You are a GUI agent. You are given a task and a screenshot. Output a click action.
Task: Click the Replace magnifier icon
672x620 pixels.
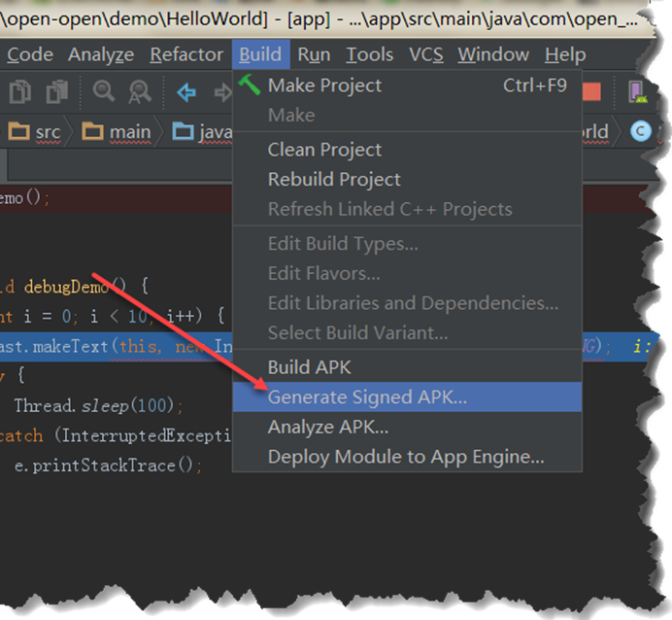[140, 91]
